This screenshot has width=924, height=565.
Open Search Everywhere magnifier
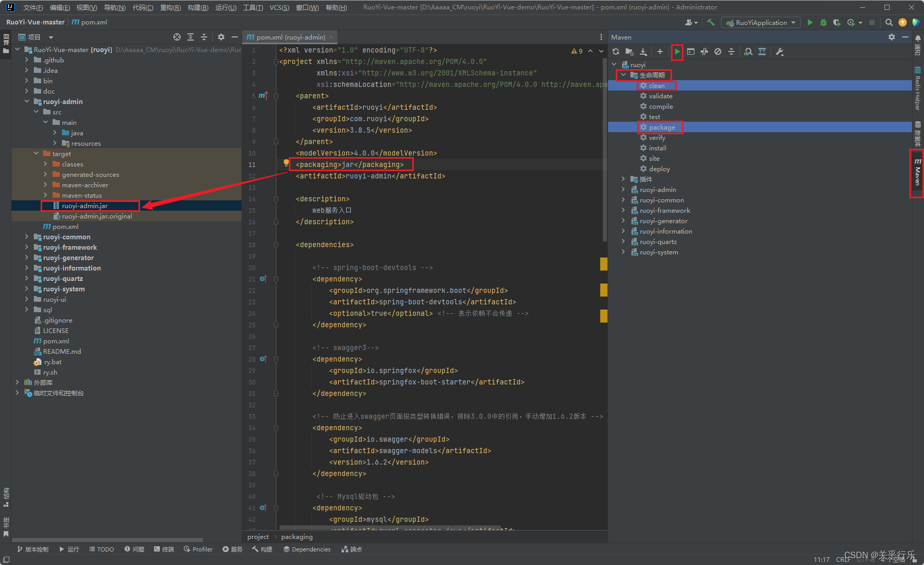click(x=889, y=22)
